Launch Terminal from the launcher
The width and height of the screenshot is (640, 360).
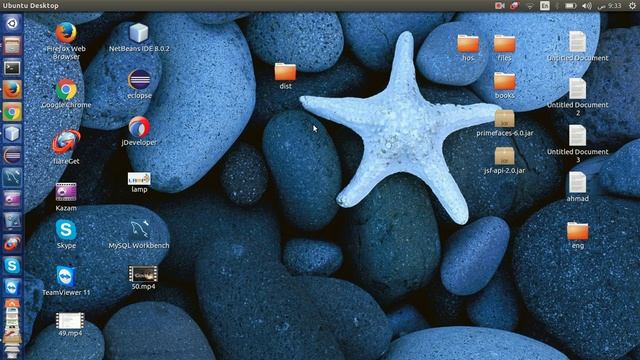click(x=12, y=68)
